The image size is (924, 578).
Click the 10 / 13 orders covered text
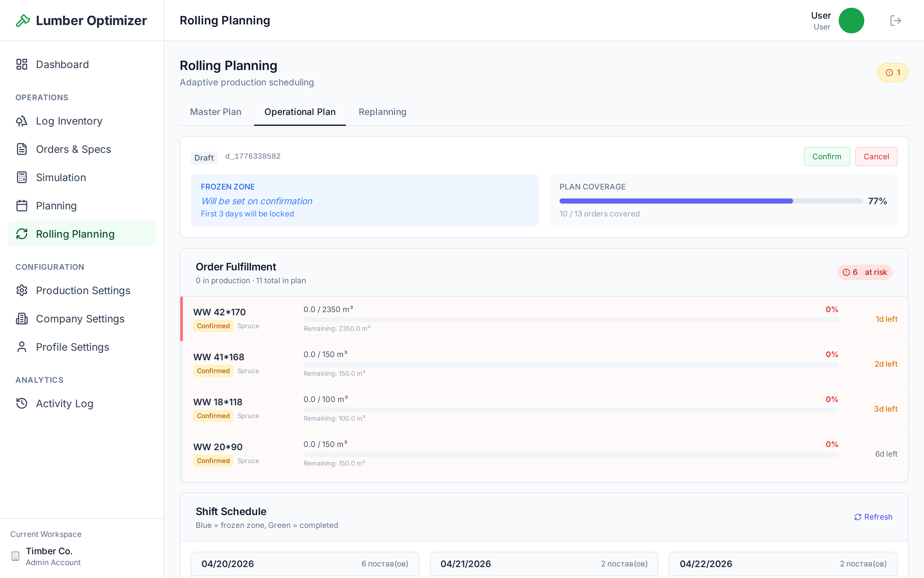599,214
